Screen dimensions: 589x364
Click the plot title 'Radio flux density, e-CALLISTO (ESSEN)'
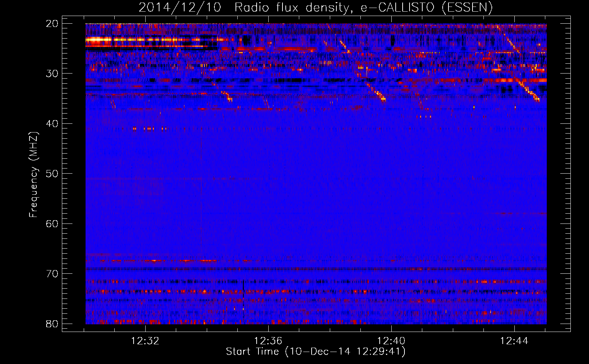(x=363, y=7)
